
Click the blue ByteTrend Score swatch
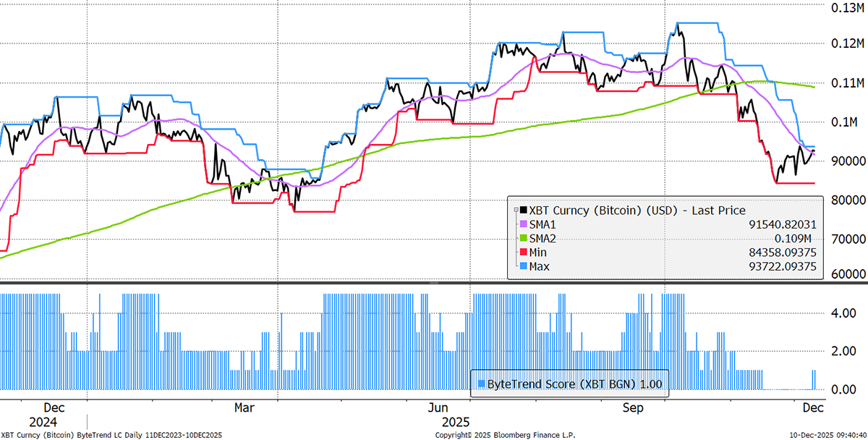point(480,384)
